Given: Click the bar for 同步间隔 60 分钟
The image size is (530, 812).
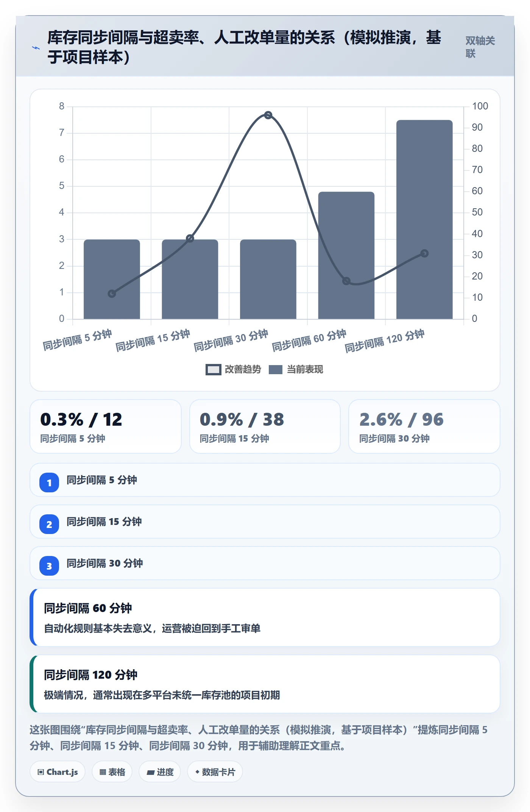Looking at the screenshot, I should click(x=346, y=255).
